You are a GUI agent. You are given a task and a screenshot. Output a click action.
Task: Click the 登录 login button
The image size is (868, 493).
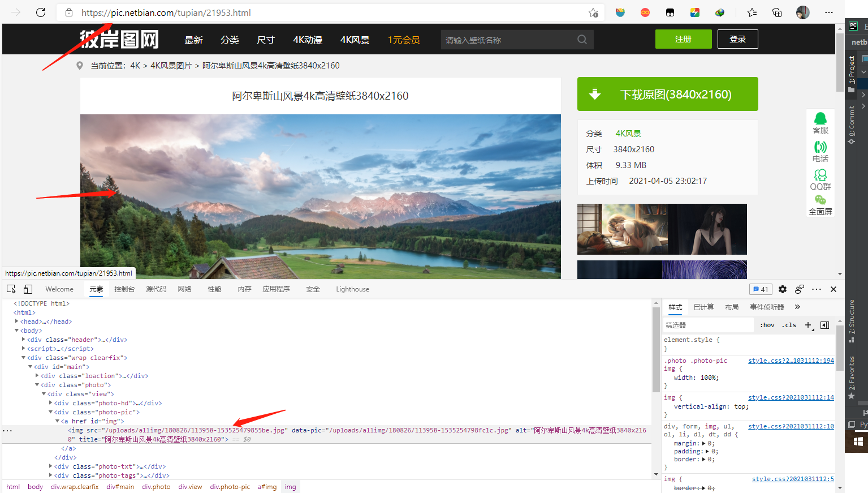[x=737, y=39]
